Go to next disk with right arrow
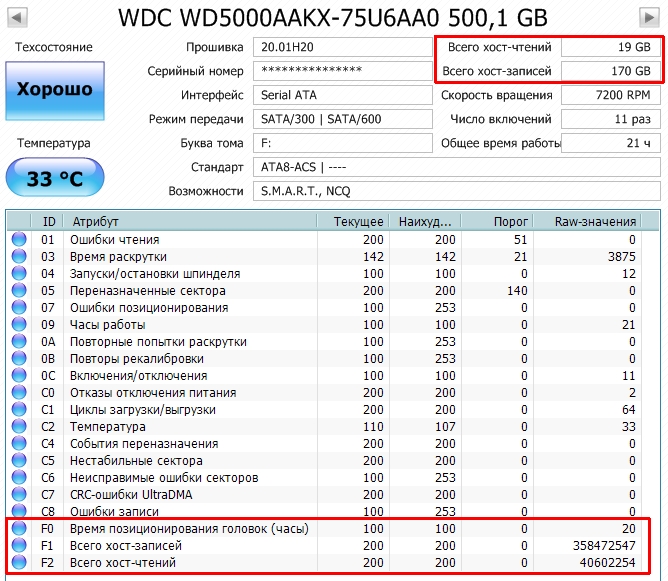 649,17
